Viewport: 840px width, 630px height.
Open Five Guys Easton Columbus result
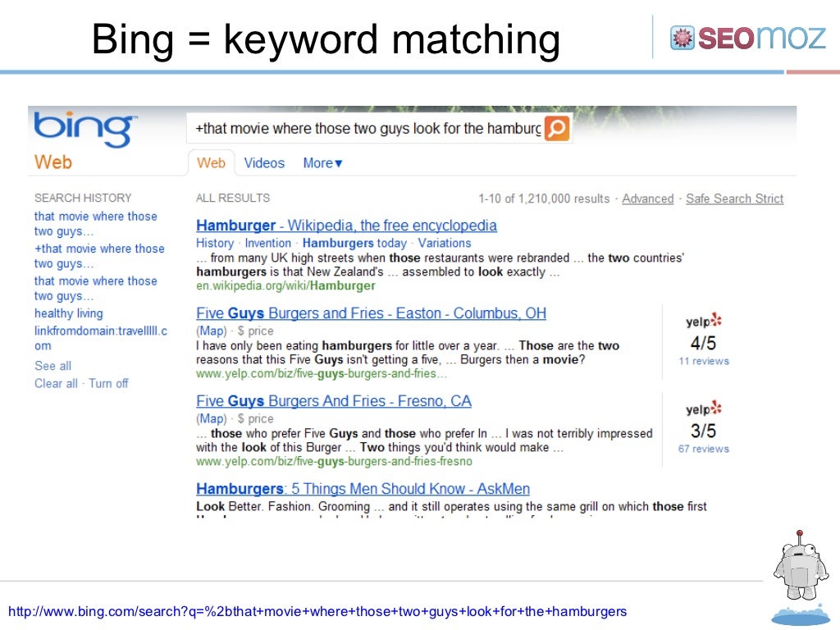(x=371, y=313)
